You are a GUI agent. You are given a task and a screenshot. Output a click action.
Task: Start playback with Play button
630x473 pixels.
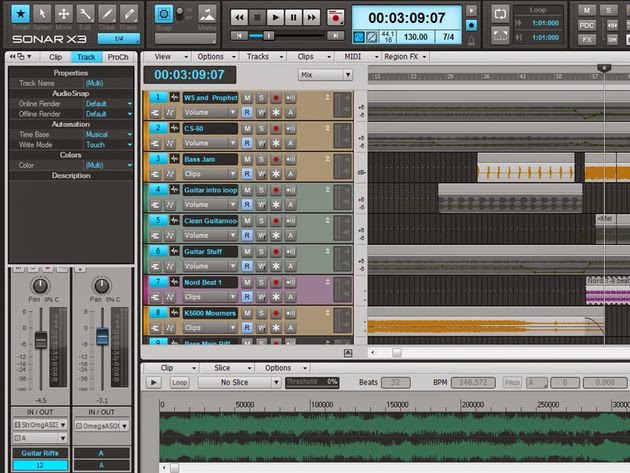[275, 18]
